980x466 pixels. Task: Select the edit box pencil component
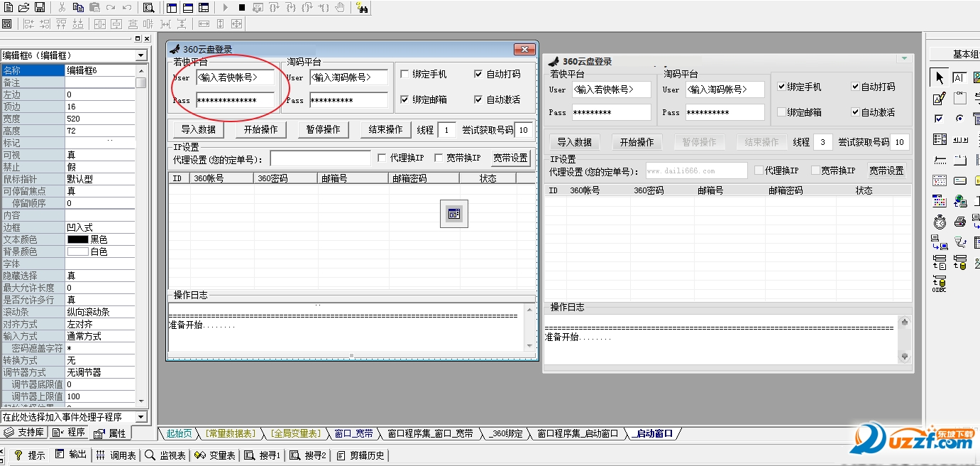[x=940, y=99]
